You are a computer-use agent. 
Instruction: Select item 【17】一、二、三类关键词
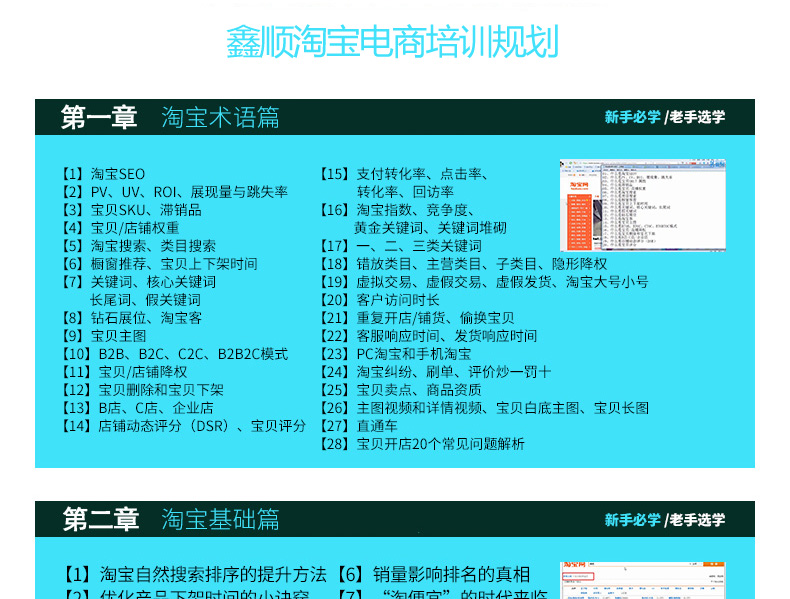(x=401, y=246)
